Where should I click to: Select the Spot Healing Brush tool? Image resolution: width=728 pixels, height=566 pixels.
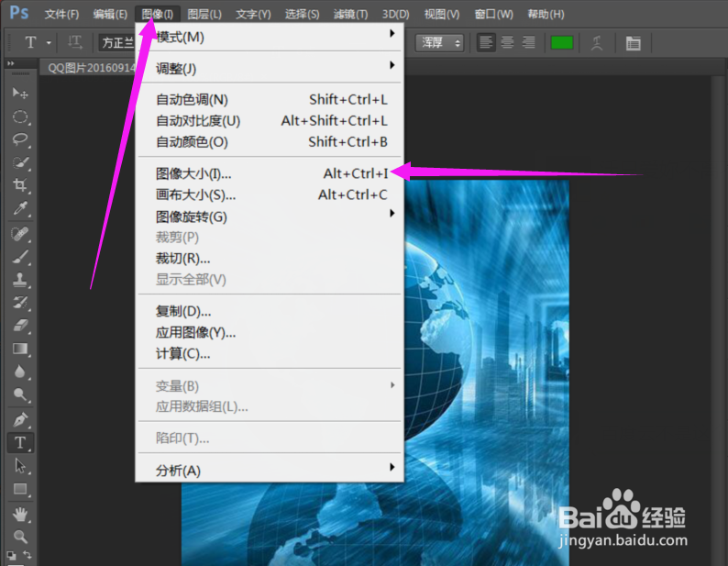[x=20, y=233]
